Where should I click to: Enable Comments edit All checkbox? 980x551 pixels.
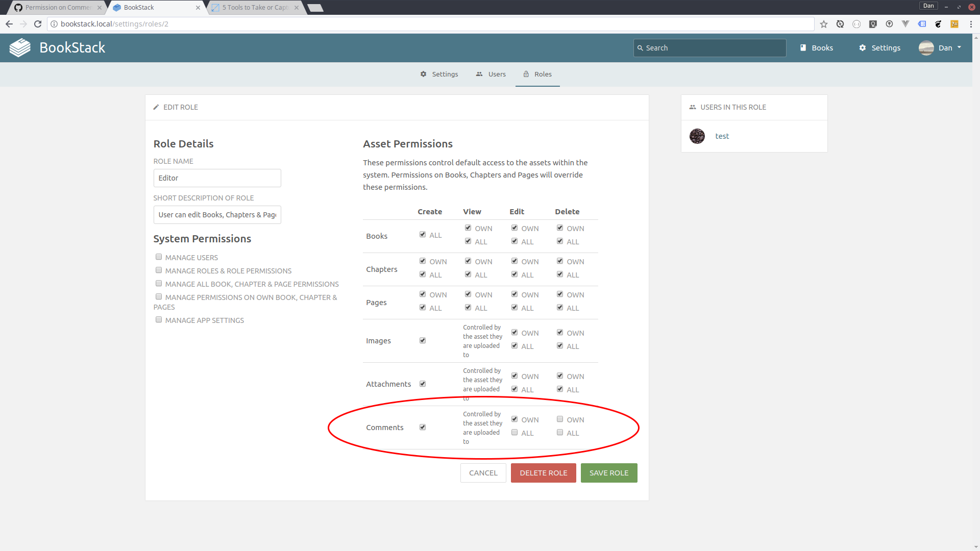point(514,433)
